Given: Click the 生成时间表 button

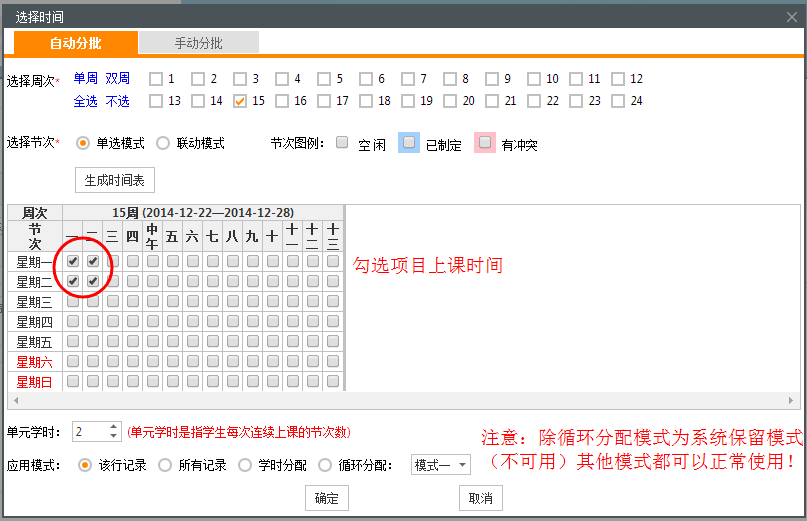Looking at the screenshot, I should point(115,180).
